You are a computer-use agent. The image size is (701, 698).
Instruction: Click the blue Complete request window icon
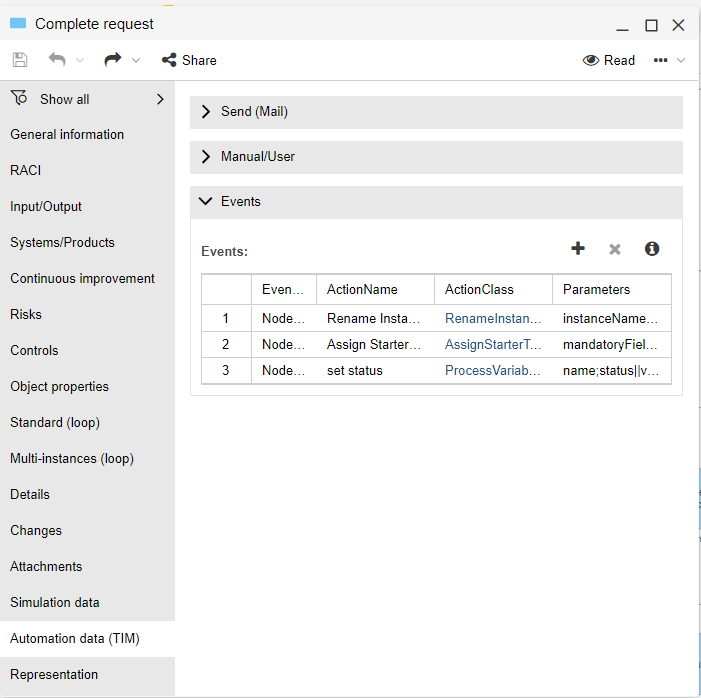pyautogui.click(x=18, y=23)
